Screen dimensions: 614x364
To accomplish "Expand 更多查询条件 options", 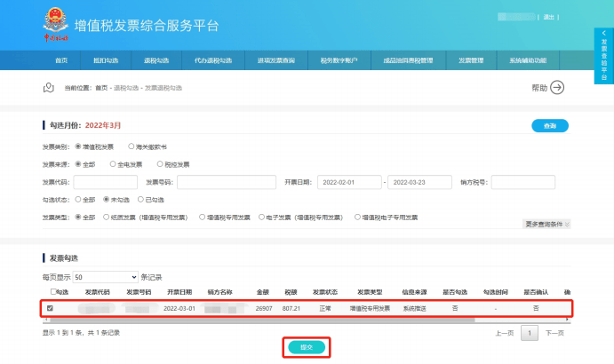I will coord(546,225).
